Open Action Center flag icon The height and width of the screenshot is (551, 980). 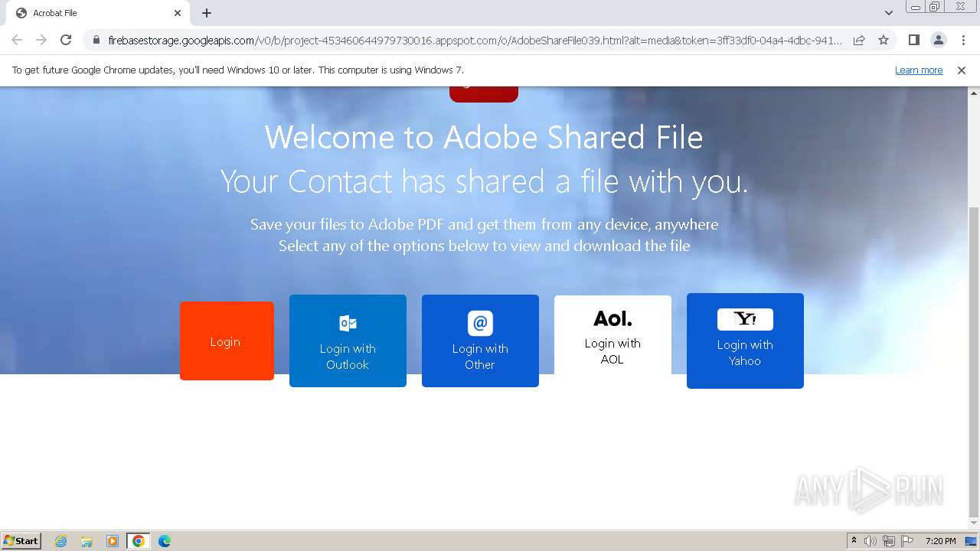(x=907, y=541)
